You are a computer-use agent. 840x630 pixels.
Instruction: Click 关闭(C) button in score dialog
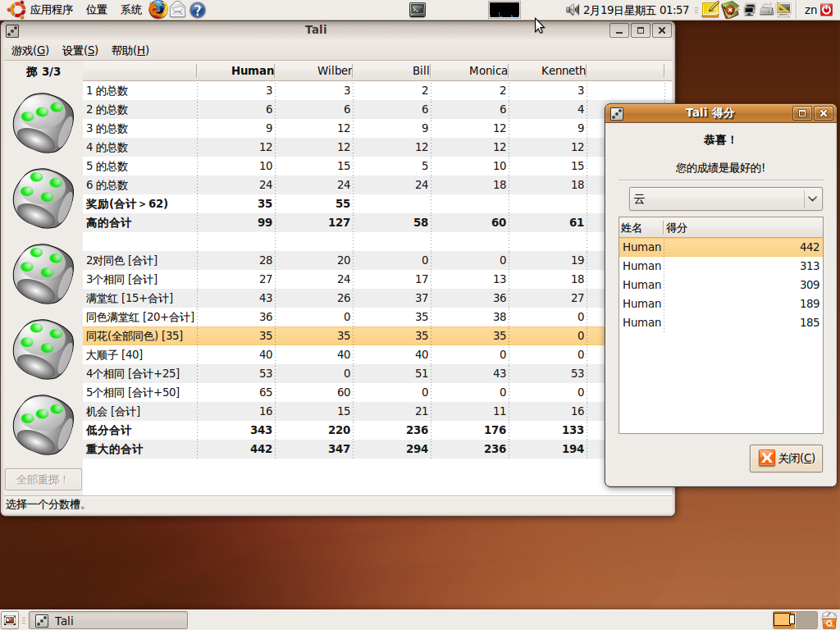click(786, 458)
